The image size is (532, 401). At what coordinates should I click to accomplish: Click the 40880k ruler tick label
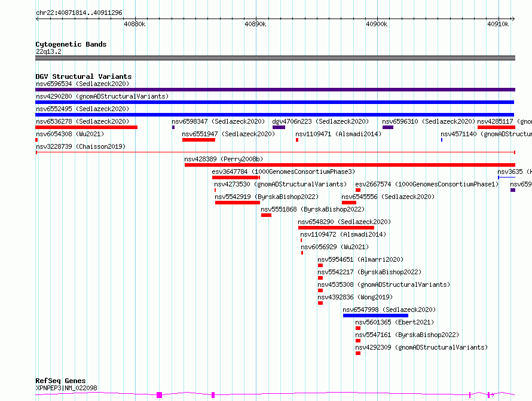coord(134,24)
